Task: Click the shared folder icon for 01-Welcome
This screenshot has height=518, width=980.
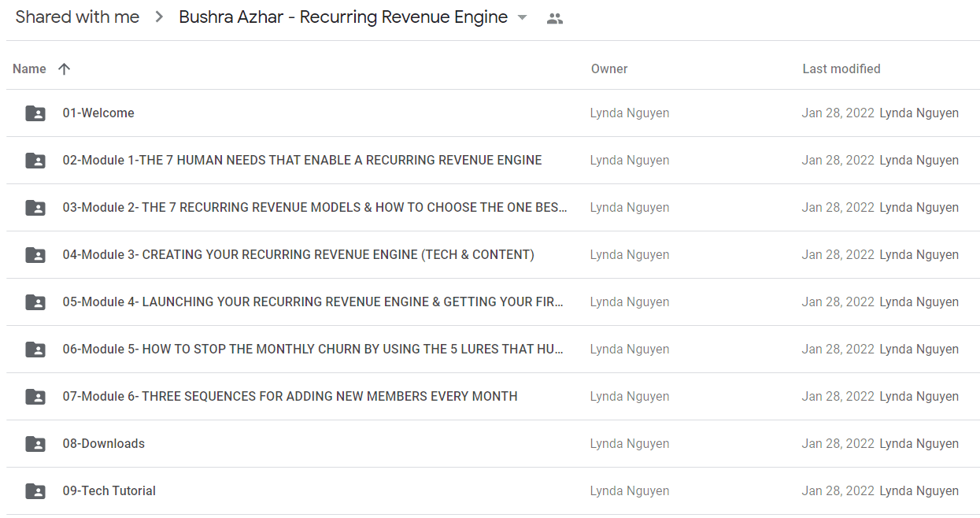Action: coord(35,113)
